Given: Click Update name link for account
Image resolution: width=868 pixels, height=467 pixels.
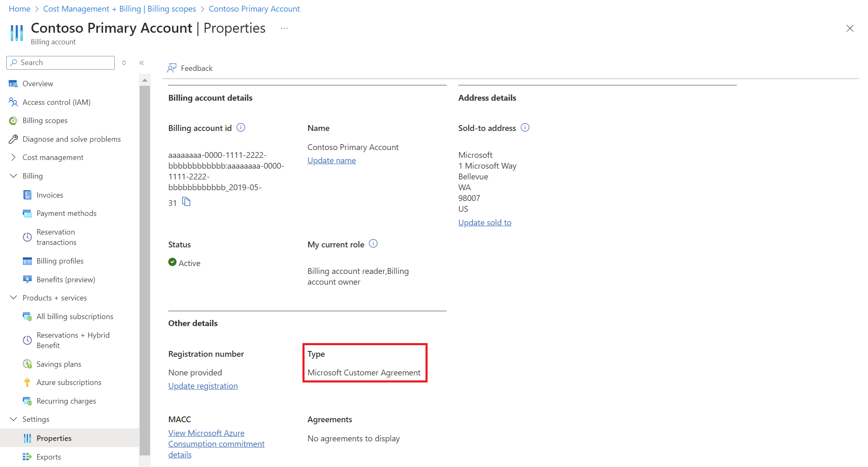Looking at the screenshot, I should 332,160.
